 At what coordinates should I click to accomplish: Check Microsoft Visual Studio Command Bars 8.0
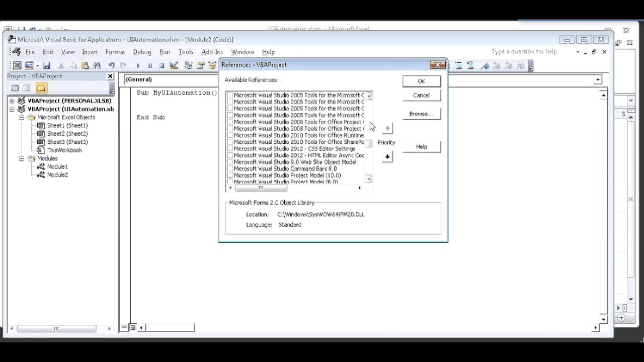230,169
